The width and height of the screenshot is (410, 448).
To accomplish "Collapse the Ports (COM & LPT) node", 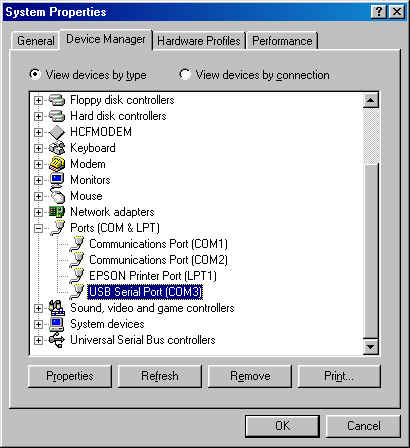I will (x=39, y=228).
